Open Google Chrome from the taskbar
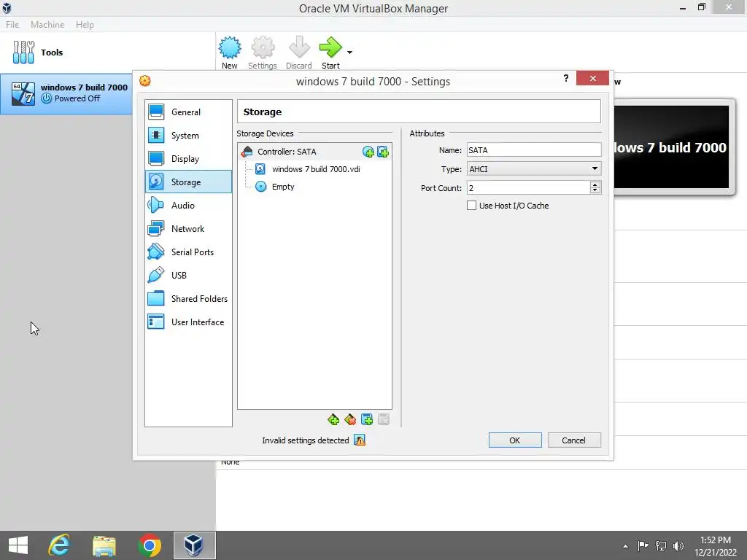The width and height of the screenshot is (747, 560). pos(150,545)
